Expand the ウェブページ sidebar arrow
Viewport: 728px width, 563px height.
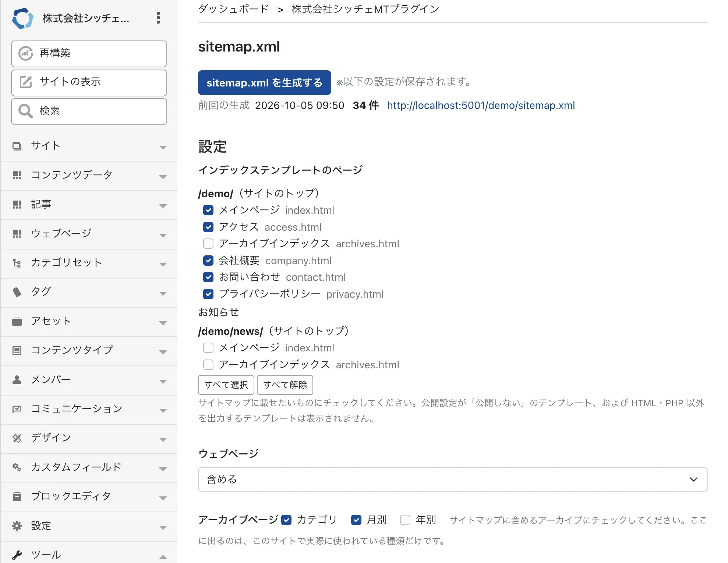coord(163,236)
